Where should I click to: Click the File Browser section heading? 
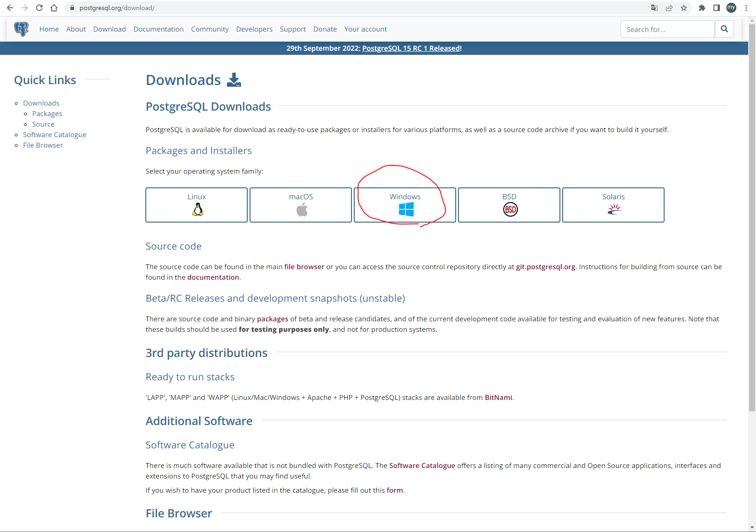pyautogui.click(x=179, y=513)
